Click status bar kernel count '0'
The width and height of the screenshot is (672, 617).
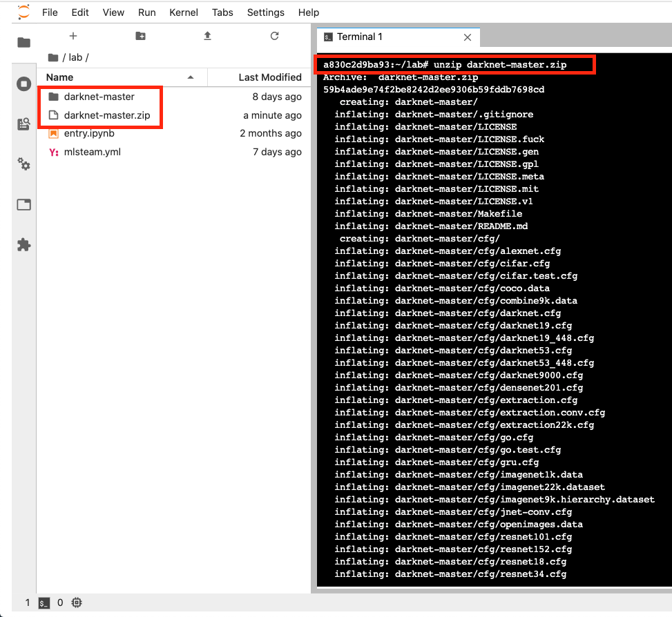coord(60,603)
